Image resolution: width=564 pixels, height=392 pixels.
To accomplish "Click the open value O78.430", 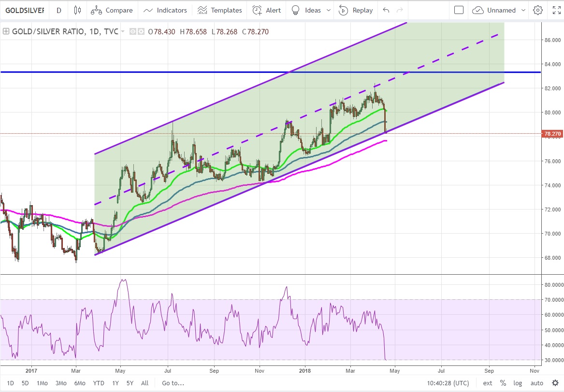I will pos(161,31).
